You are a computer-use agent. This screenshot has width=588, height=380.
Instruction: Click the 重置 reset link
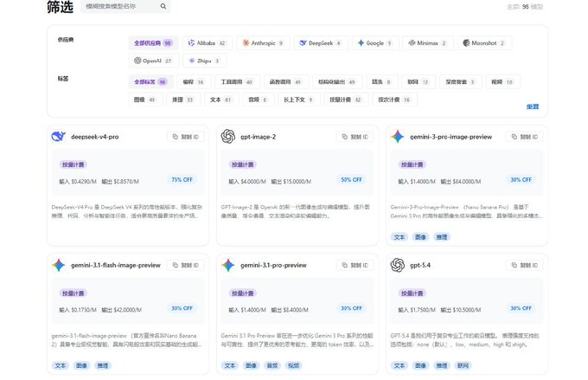[533, 106]
